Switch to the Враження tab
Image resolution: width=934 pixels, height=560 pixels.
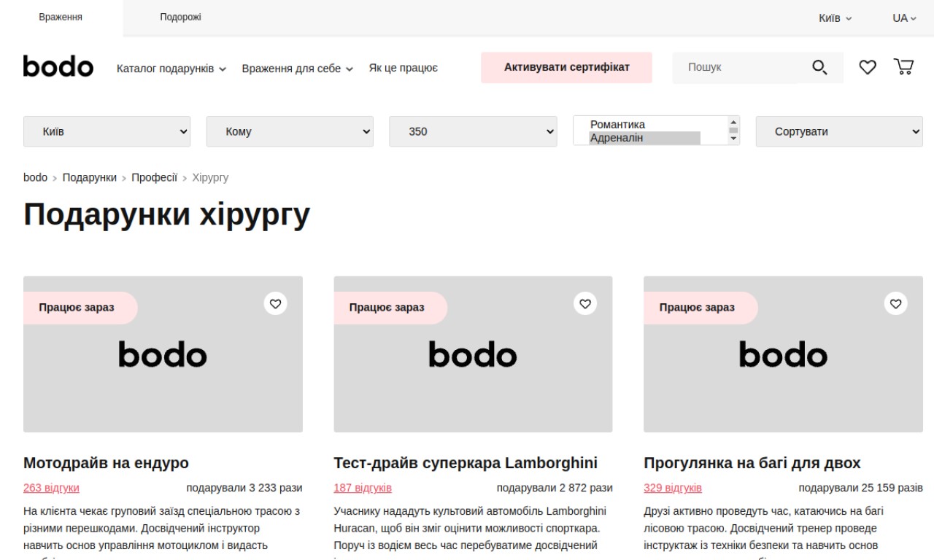pyautogui.click(x=61, y=17)
